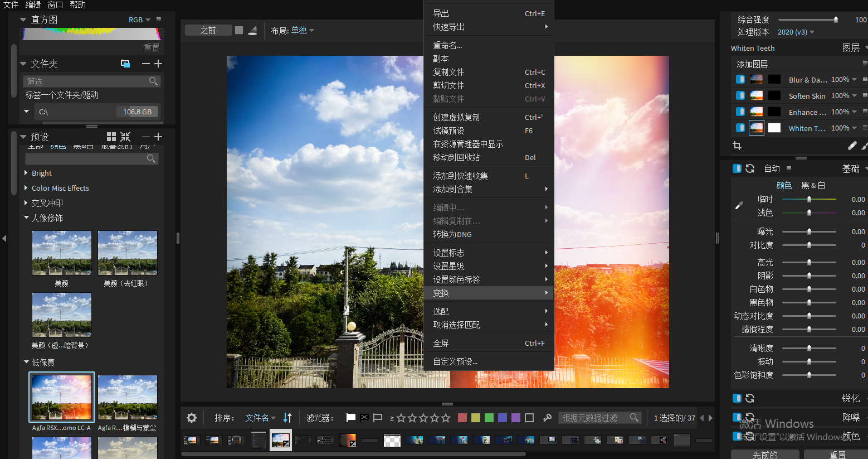Disable the 锐化 sharpening section toggle
Image resolution: width=868 pixels, height=459 pixels.
click(x=737, y=398)
